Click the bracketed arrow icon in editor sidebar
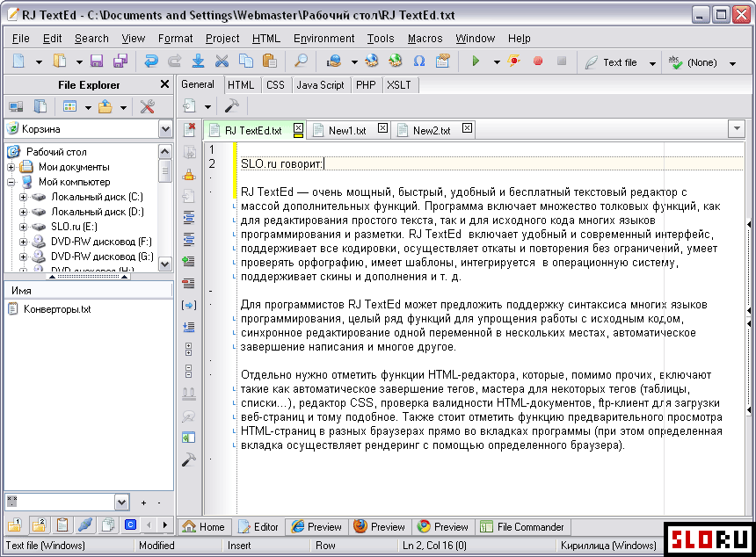Image resolution: width=756 pixels, height=557 pixels. 188,305
